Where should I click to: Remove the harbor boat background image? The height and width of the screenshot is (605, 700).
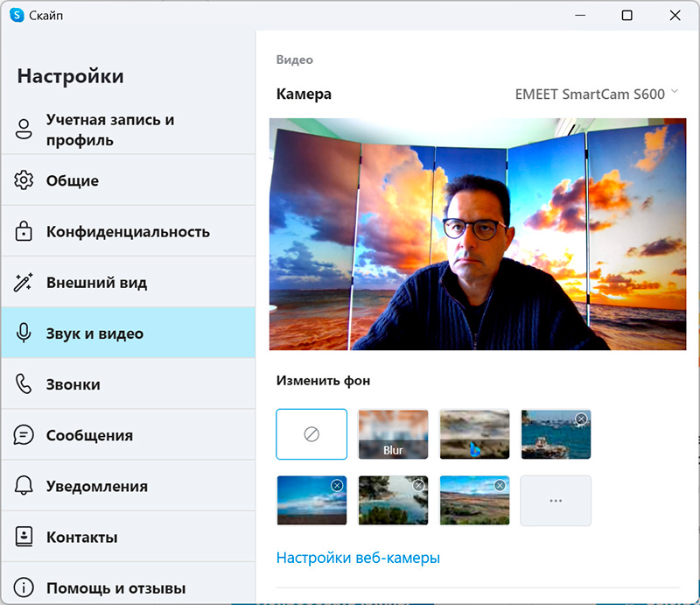pyautogui.click(x=580, y=419)
